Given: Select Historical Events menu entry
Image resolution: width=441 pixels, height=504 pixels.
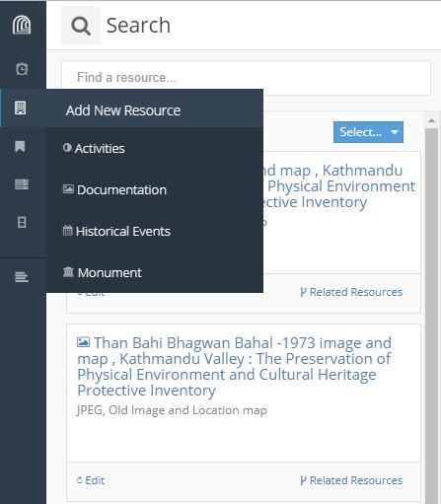Looking at the screenshot, I should 116,231.
